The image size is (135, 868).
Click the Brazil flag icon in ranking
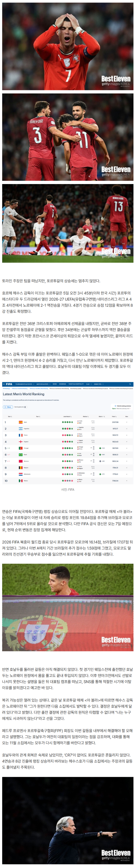pos(21,455)
